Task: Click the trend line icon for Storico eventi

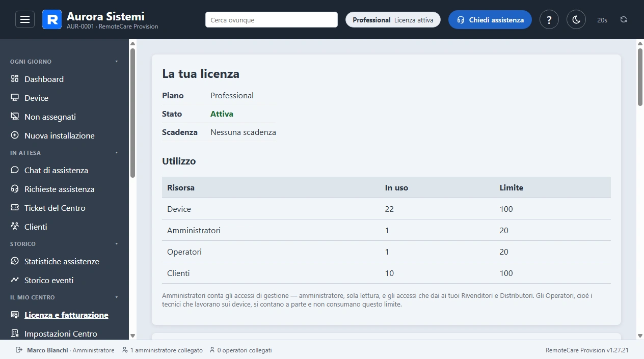Action: (x=15, y=280)
